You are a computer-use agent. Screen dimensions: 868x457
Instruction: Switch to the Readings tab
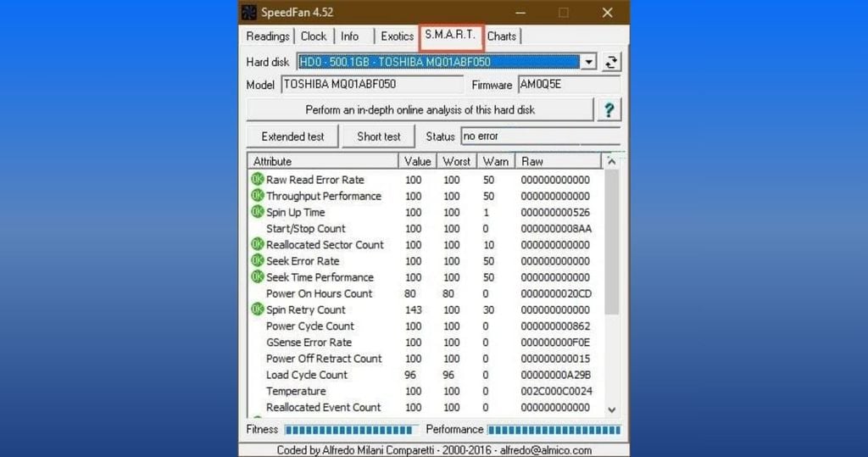click(268, 36)
